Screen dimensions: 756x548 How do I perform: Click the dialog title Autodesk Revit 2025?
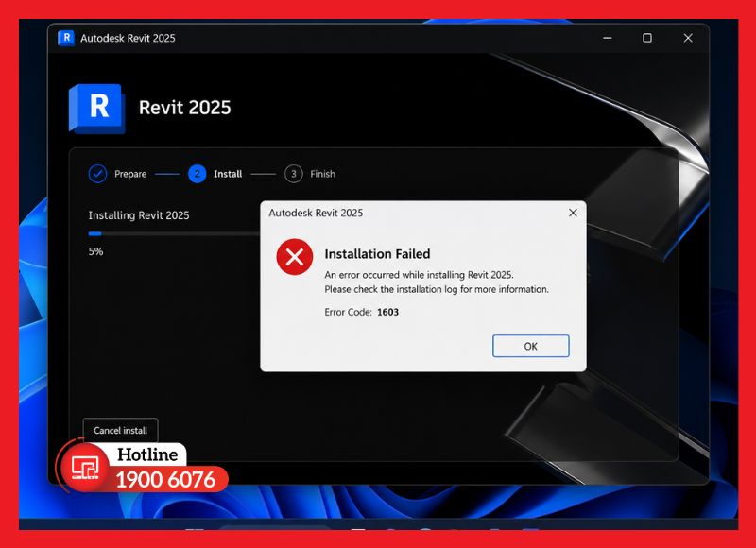tap(316, 213)
